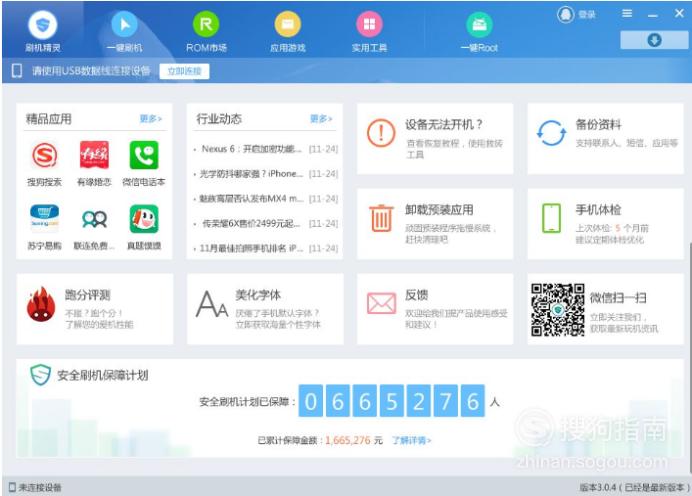Image resolution: width=692 pixels, height=496 pixels.
Task: Click the 微信扫一扫 QR code
Action: [557, 310]
